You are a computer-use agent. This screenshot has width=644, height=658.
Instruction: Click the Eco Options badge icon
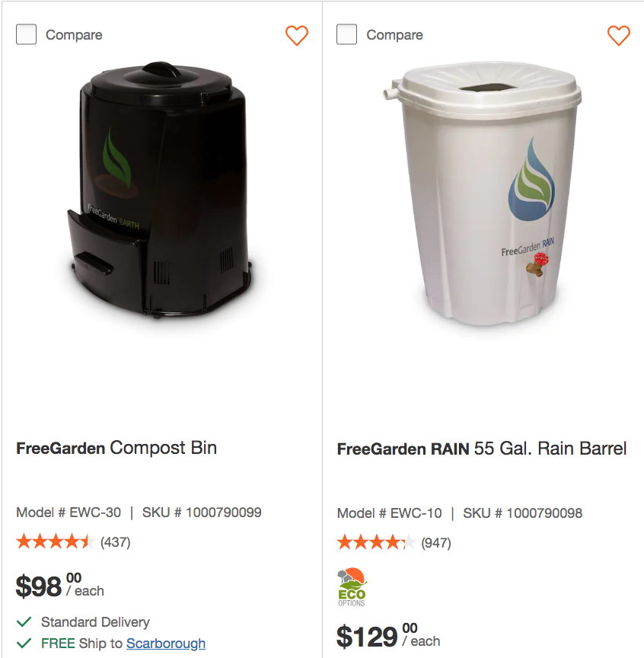click(x=352, y=587)
